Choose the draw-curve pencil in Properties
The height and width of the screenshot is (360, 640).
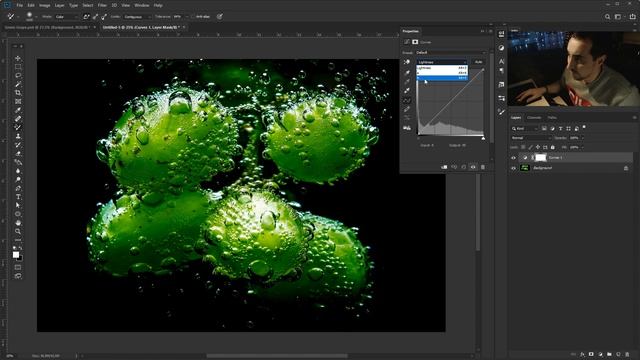pos(407,109)
